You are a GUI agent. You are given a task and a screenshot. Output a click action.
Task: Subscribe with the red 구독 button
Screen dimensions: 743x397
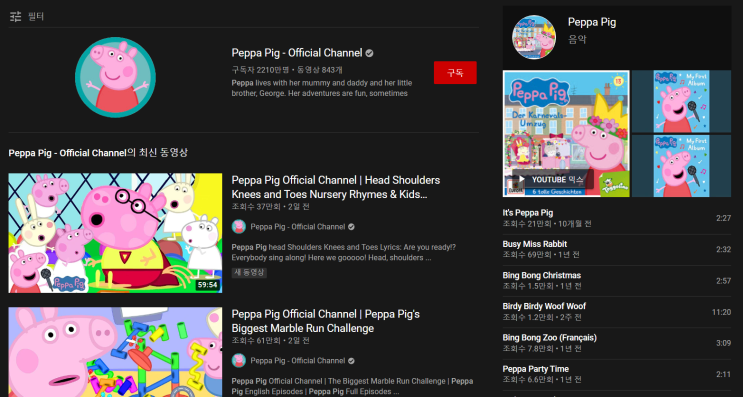coord(455,72)
